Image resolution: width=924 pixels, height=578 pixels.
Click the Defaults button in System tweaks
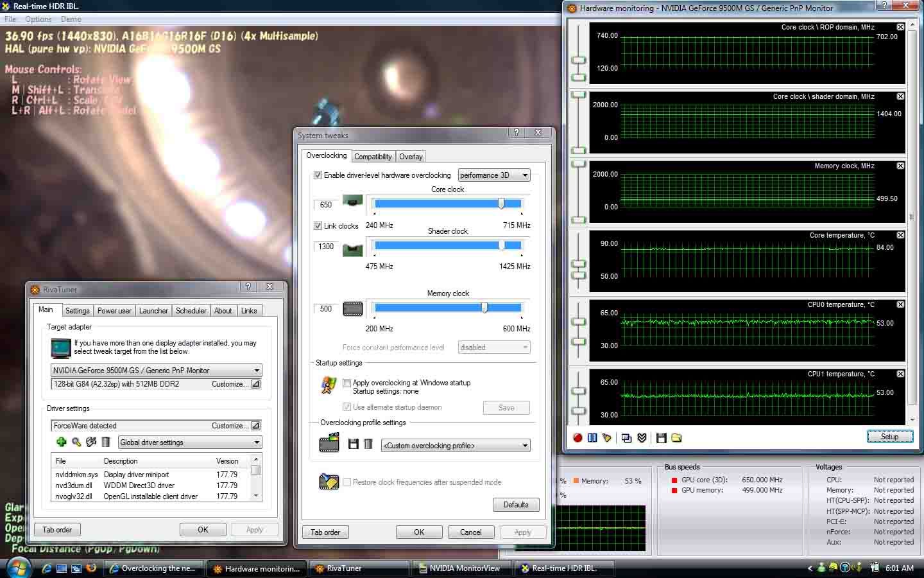click(x=516, y=505)
